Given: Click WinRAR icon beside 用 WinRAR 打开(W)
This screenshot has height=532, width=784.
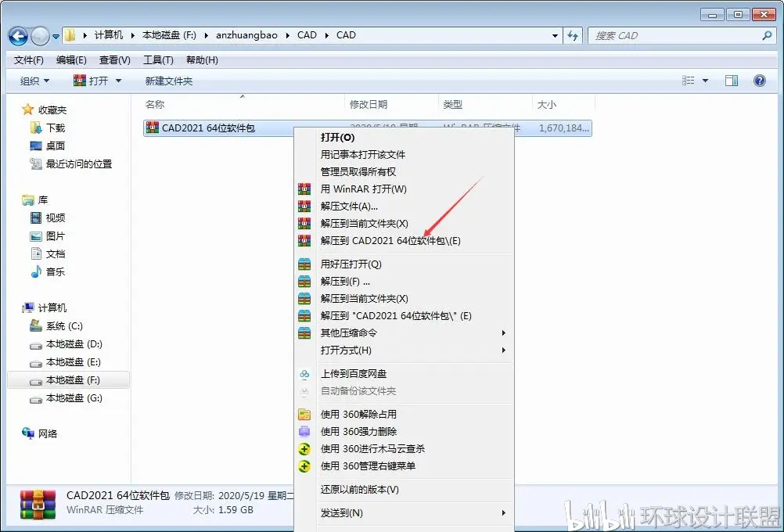Looking at the screenshot, I should click(304, 189).
